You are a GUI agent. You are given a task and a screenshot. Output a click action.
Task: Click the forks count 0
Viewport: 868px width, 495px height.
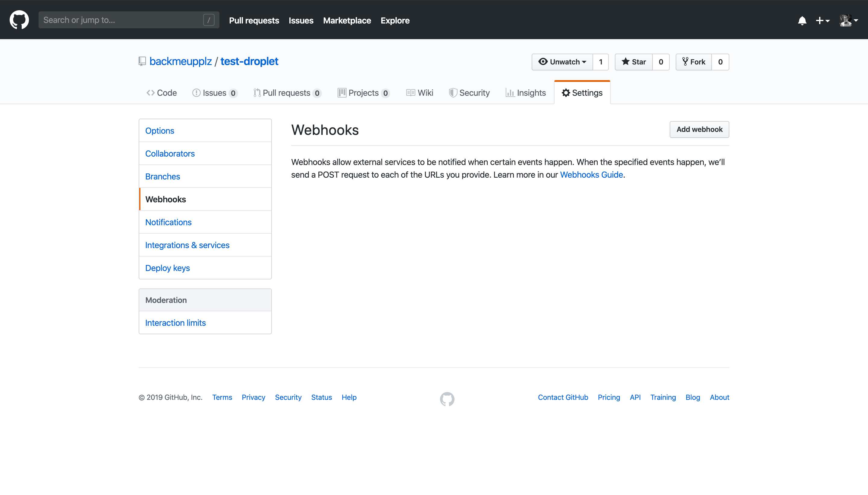[720, 62]
